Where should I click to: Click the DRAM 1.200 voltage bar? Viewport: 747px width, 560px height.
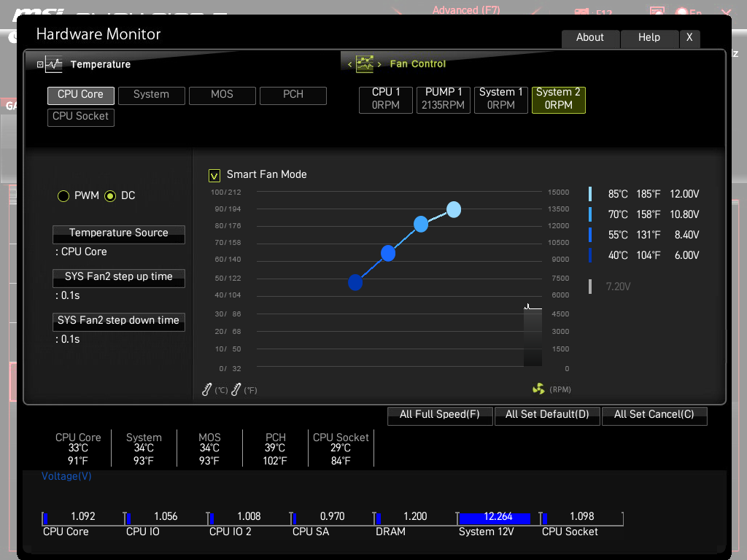[414, 518]
